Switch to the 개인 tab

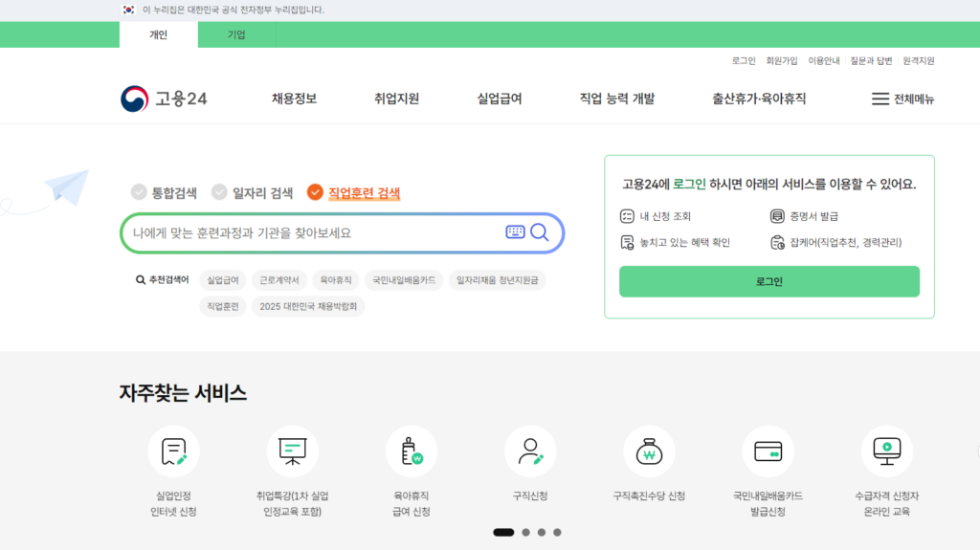point(159,35)
